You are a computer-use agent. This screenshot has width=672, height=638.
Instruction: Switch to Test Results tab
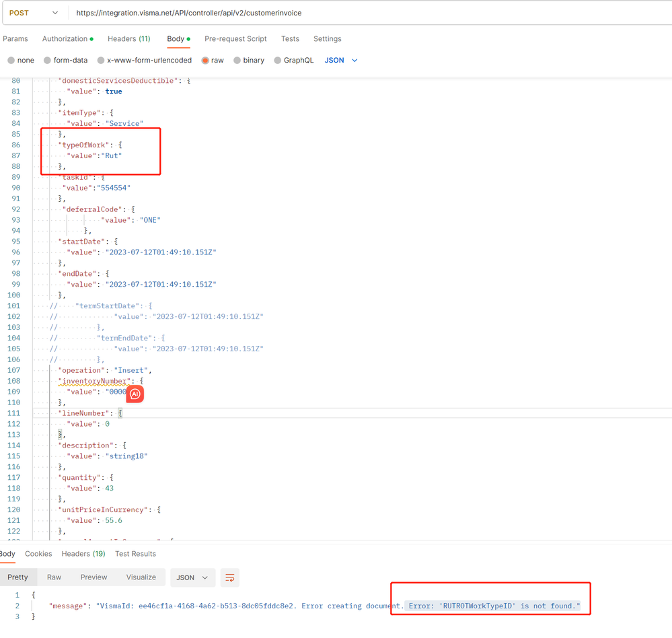135,553
